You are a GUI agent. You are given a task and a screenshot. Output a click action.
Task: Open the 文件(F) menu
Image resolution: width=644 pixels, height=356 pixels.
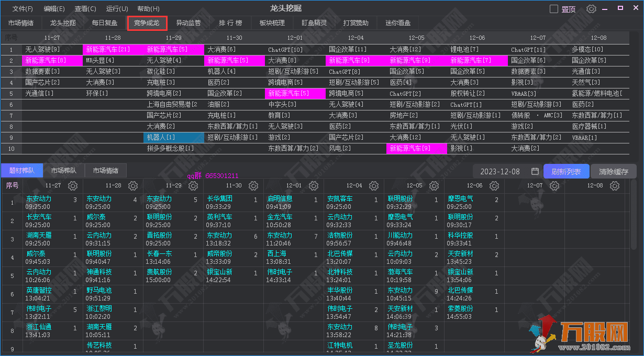(x=23, y=9)
